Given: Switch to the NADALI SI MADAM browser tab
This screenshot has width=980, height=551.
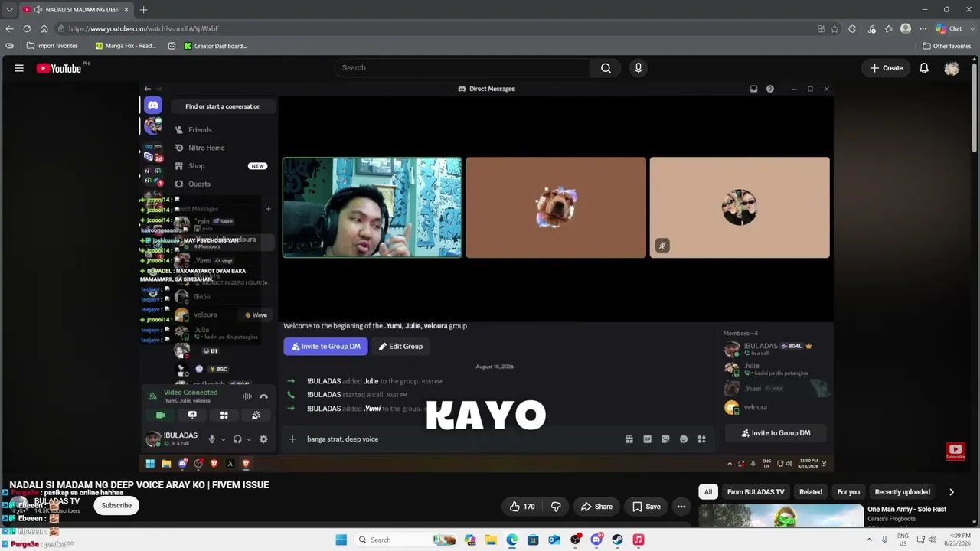Looking at the screenshot, I should coord(75,10).
